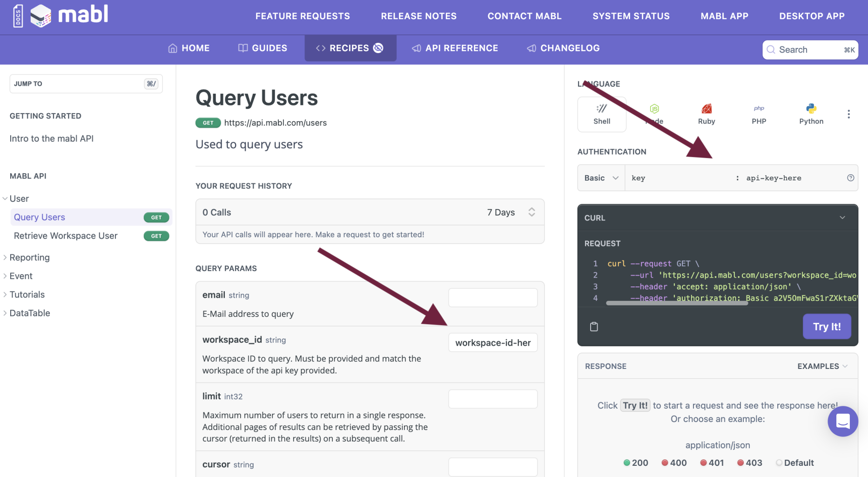Click the search magnifier icon
Screen dimensions: 868x477
[771, 49]
